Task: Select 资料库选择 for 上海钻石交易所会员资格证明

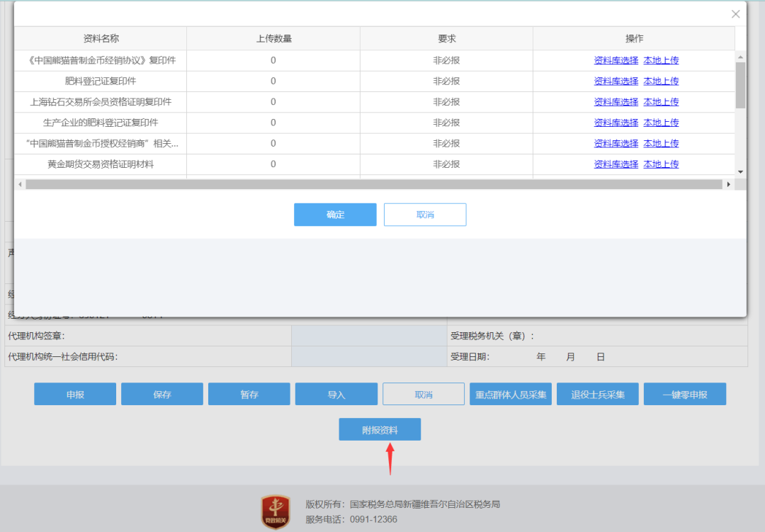Action: (x=616, y=102)
